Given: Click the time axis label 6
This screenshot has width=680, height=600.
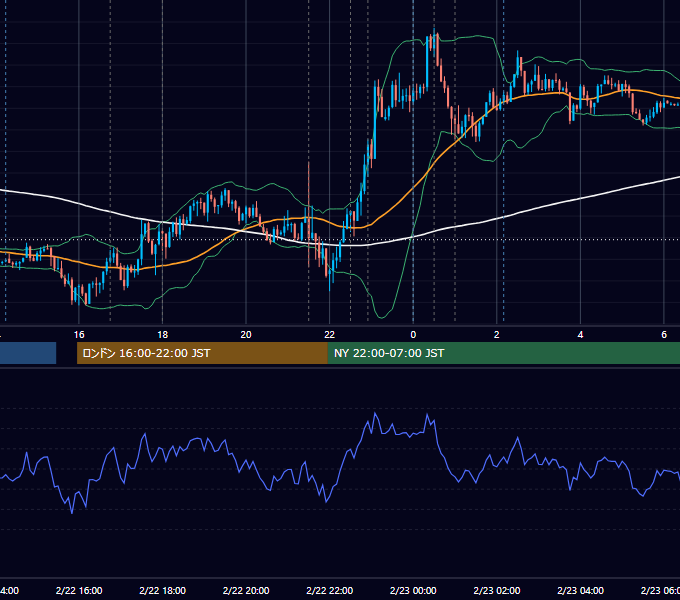Looking at the screenshot, I should (664, 335).
